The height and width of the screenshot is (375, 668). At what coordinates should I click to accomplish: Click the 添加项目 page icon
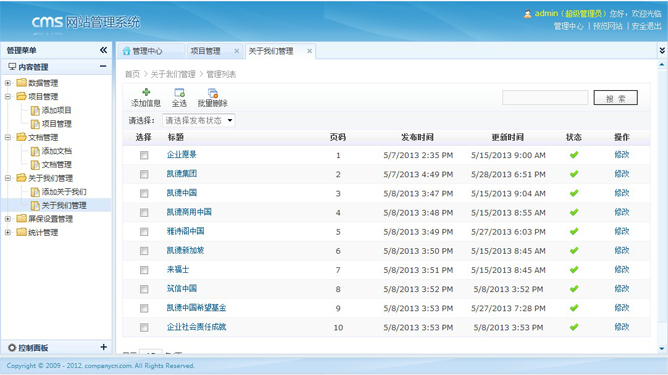(35, 110)
